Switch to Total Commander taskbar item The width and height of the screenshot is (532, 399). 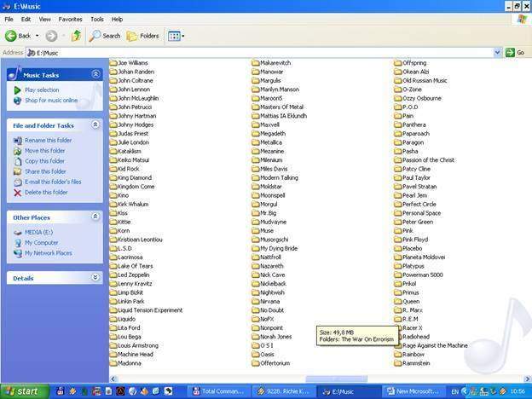click(218, 391)
